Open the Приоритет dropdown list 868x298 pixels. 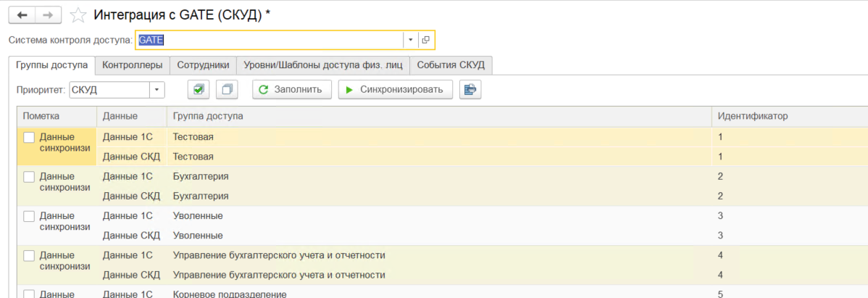click(157, 90)
